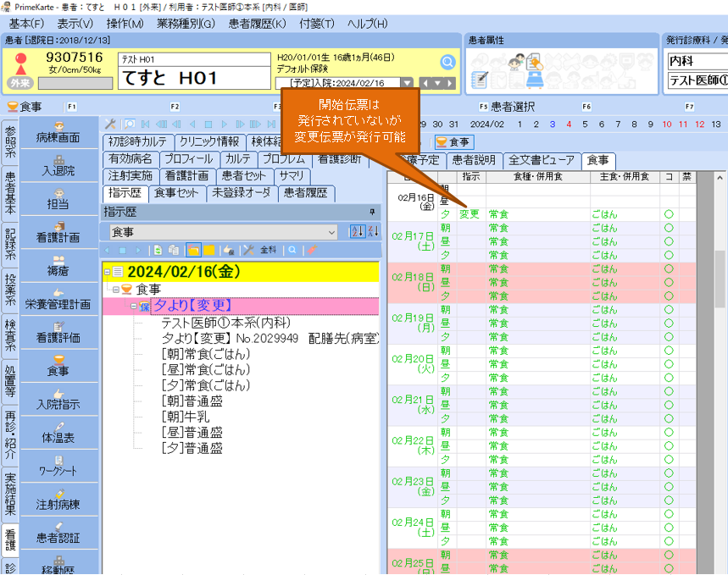Open the 表示(V) menu
Image resolution: width=728 pixels, height=575 pixels.
[x=75, y=24]
